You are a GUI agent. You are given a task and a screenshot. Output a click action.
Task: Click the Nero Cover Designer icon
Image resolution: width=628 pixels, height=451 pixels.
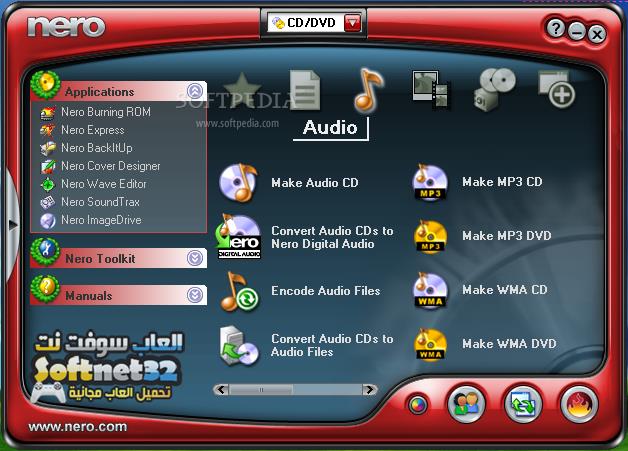tap(48, 166)
